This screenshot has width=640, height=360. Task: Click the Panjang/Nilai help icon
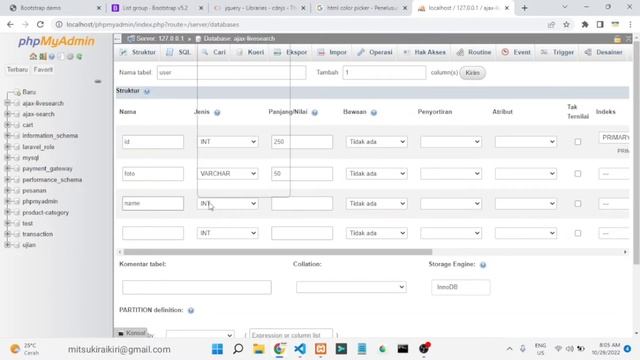click(315, 112)
